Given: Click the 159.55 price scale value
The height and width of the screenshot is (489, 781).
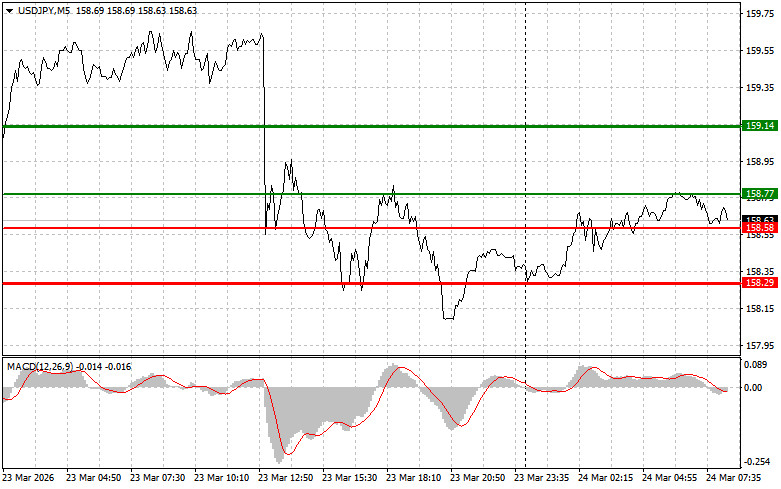Looking at the screenshot, I should [760, 51].
